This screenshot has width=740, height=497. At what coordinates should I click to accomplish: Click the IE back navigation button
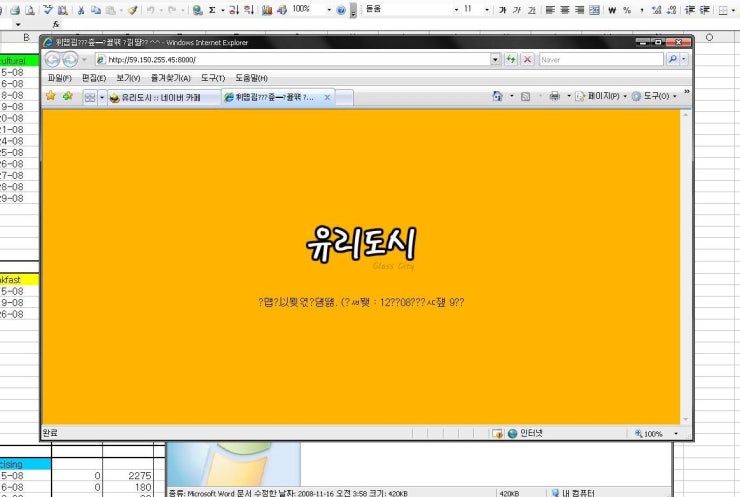(54, 60)
